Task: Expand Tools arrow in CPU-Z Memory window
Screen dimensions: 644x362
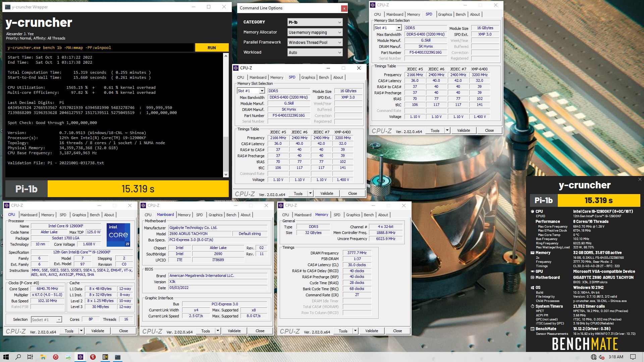Action: (x=355, y=331)
